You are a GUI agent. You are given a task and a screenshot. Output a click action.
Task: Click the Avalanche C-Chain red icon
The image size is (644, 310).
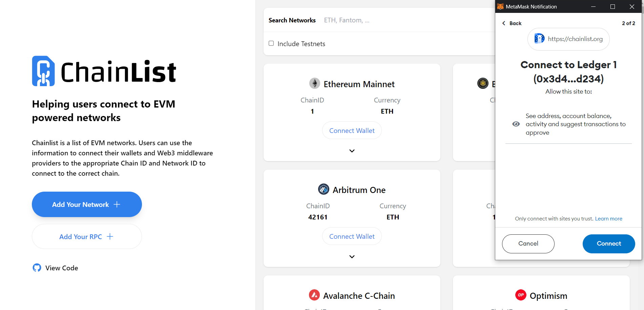pyautogui.click(x=314, y=295)
